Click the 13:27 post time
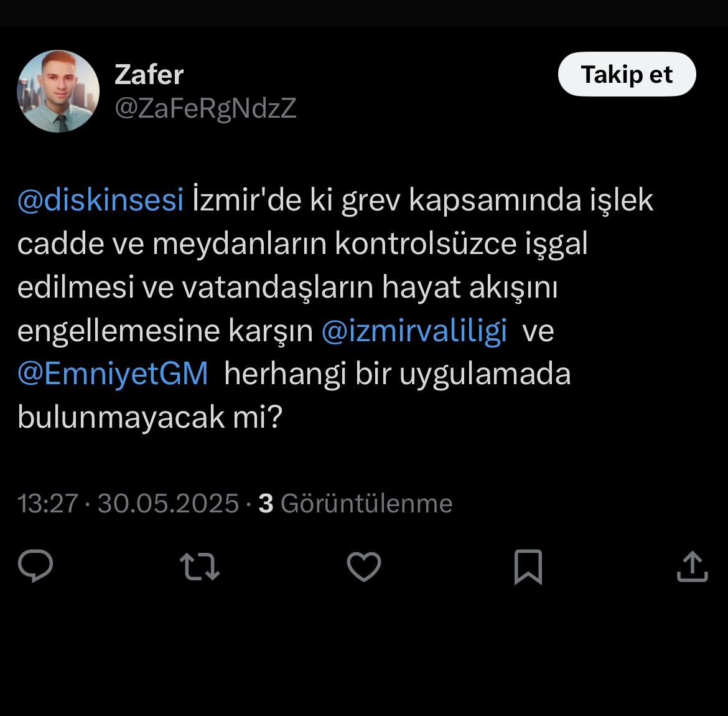Screen dimensions: 728x716 48,504
